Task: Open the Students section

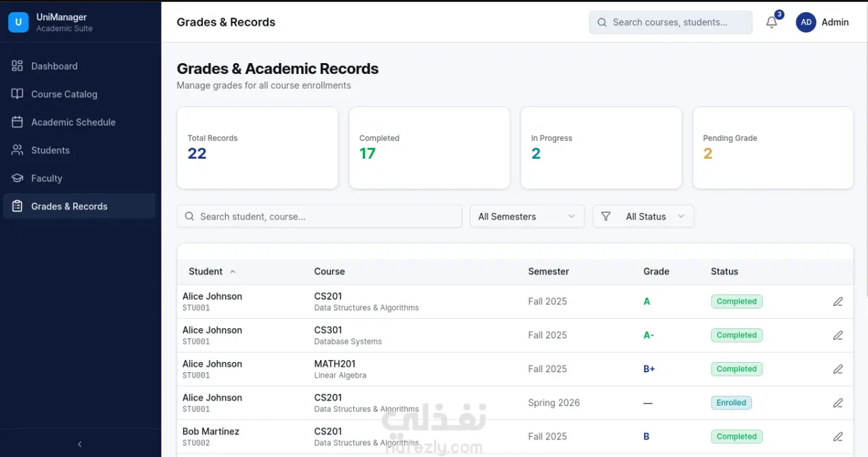Action: (50, 150)
